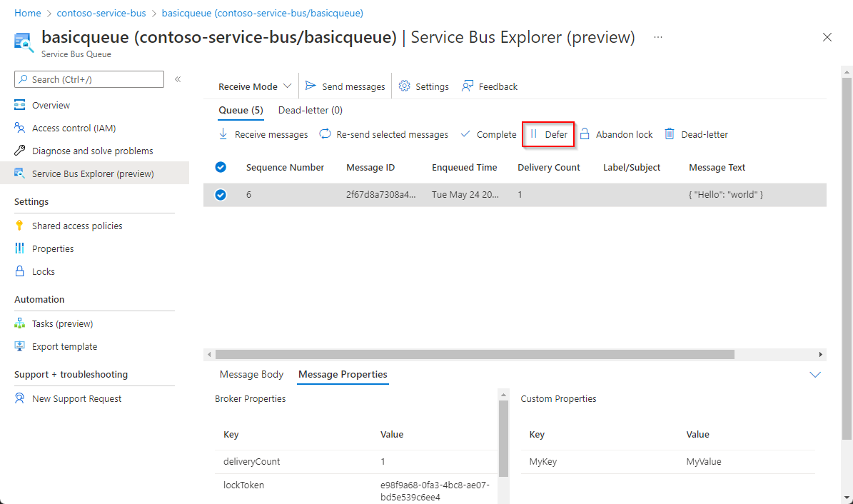Click the Receive messages download arrow icon

pos(223,134)
